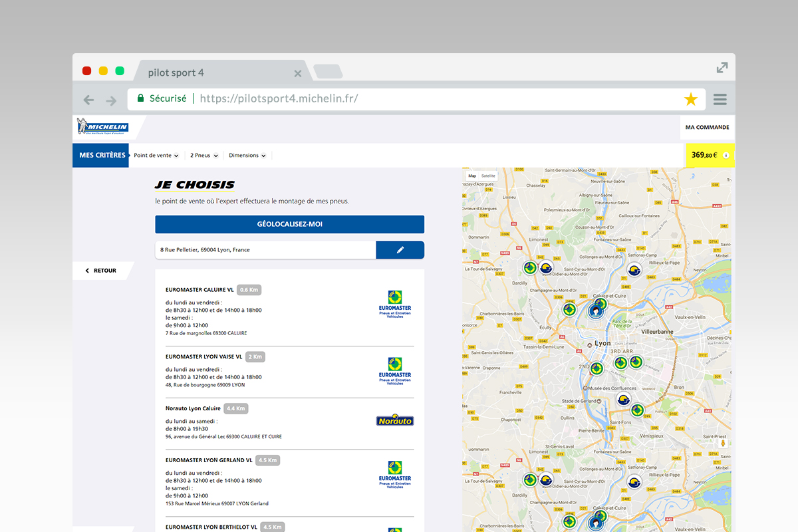This screenshot has width=798, height=532.
Task: Click the address 153 Rue Marcel Mérieux
Action: [x=217, y=503]
